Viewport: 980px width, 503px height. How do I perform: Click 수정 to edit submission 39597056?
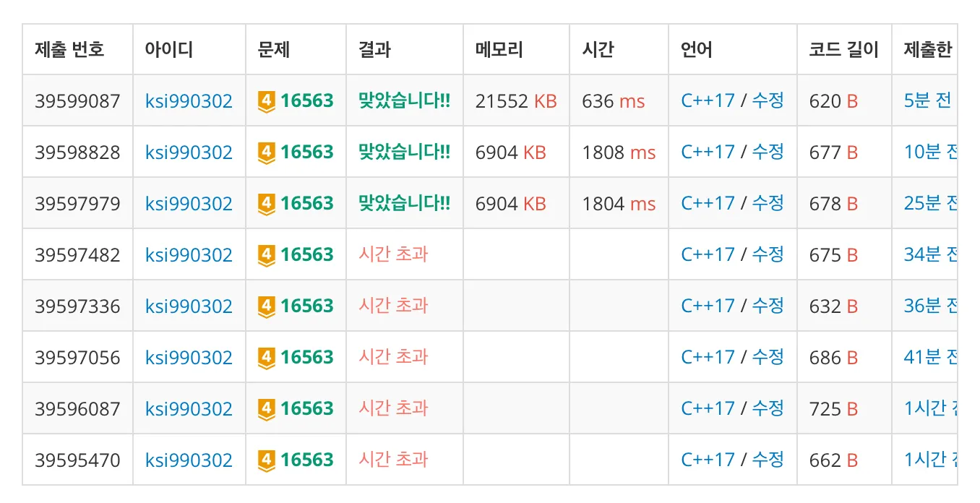tap(768, 358)
